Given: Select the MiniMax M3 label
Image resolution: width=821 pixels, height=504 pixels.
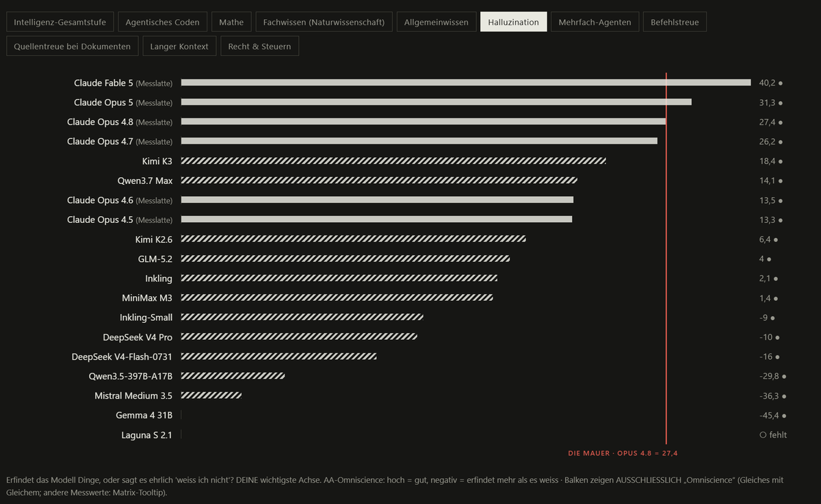Looking at the screenshot, I should coord(147,298).
